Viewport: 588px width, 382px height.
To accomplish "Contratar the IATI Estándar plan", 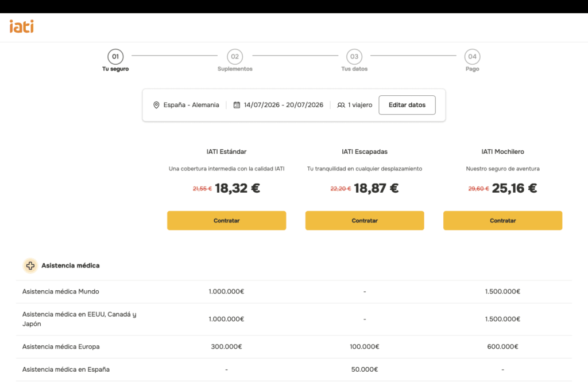I will click(226, 221).
